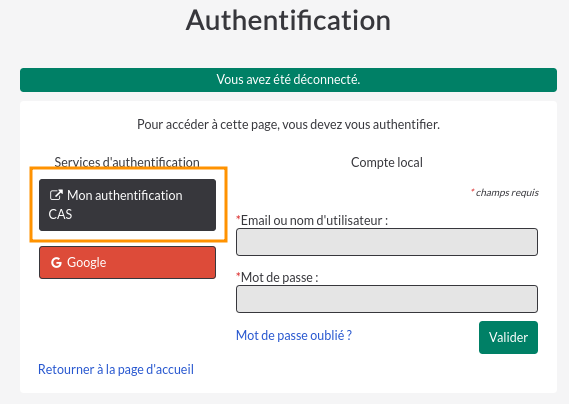Click the red asterisk beside Email label
Screen dimensions: 569x404
click(x=238, y=219)
